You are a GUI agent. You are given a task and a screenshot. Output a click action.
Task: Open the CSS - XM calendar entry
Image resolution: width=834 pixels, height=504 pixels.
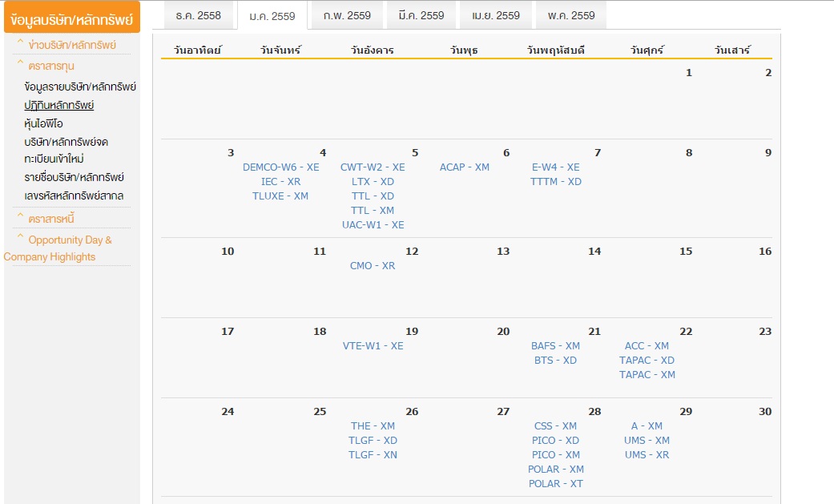556,425
